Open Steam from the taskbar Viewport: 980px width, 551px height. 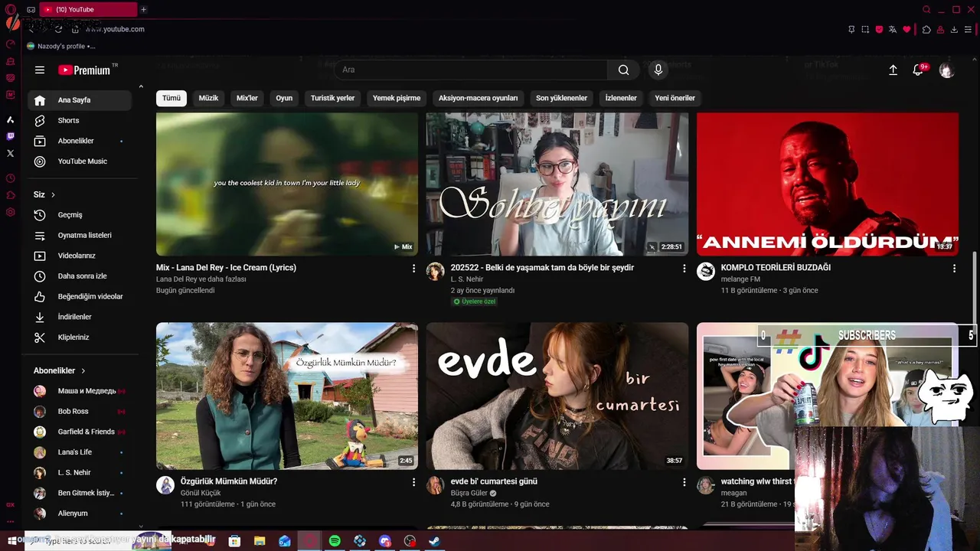pos(434,541)
